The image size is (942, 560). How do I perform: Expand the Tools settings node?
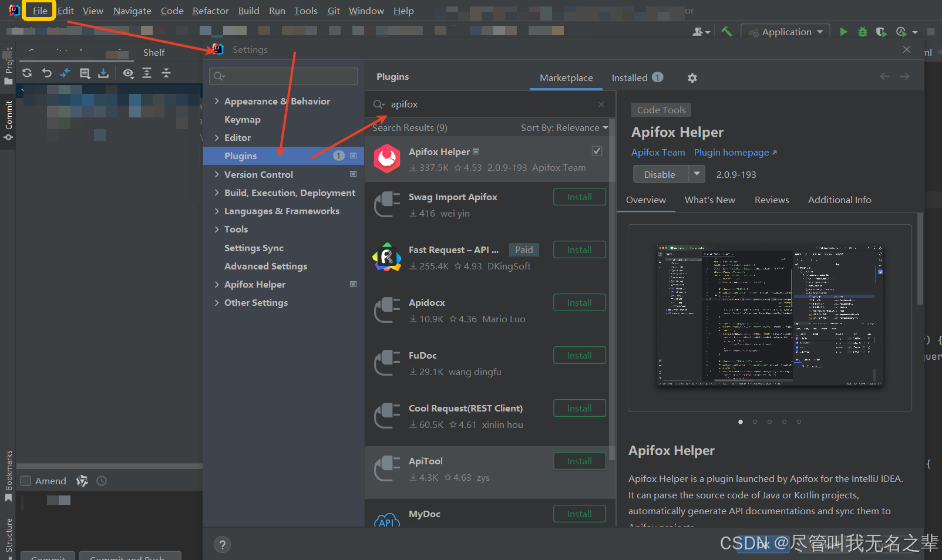tap(217, 229)
